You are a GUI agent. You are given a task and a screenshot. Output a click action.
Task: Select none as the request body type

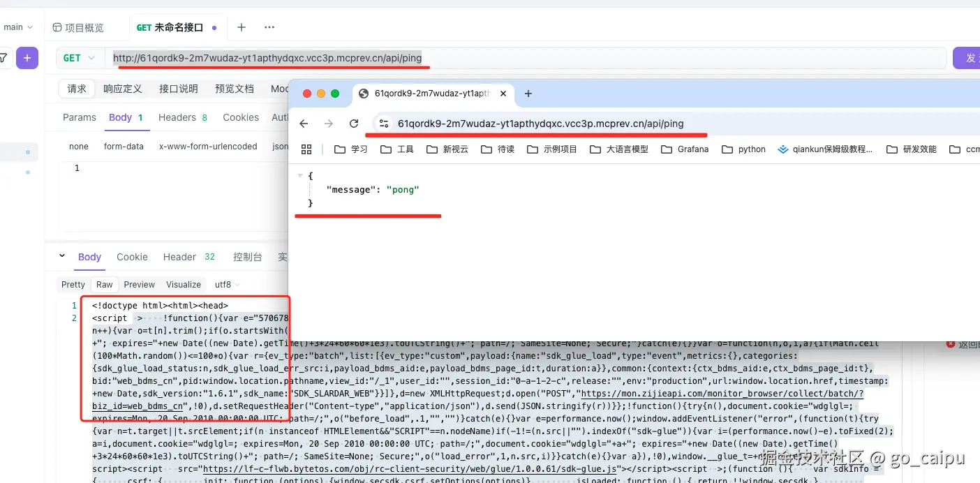(78, 146)
